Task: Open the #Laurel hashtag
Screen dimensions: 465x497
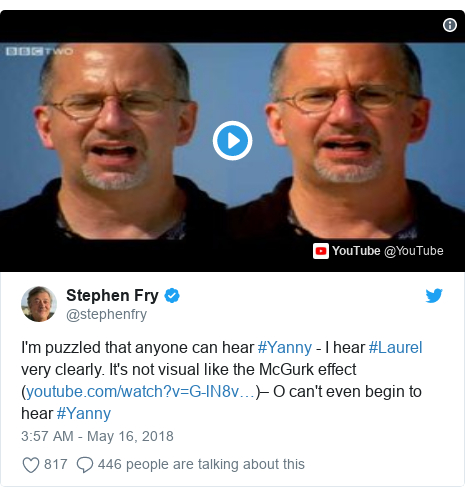Action: 396,348
